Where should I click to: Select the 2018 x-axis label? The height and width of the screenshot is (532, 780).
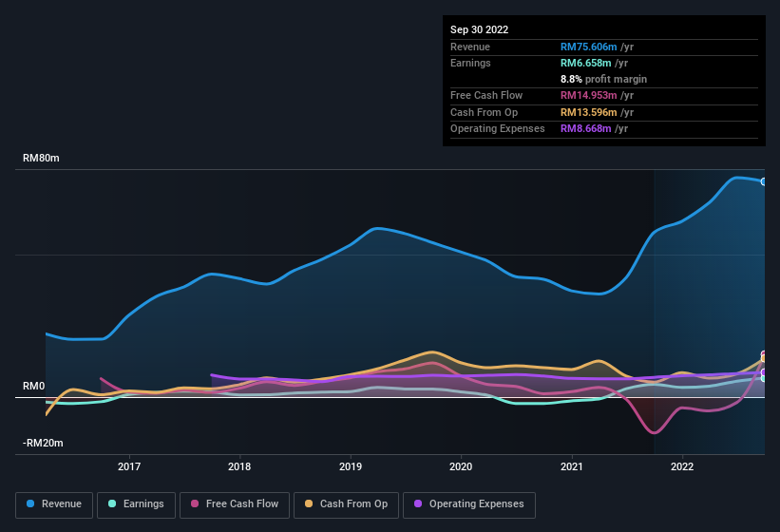pos(239,466)
